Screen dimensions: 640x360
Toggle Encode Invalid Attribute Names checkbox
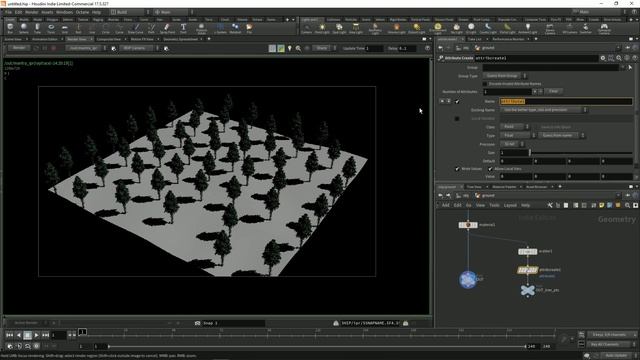click(x=485, y=84)
